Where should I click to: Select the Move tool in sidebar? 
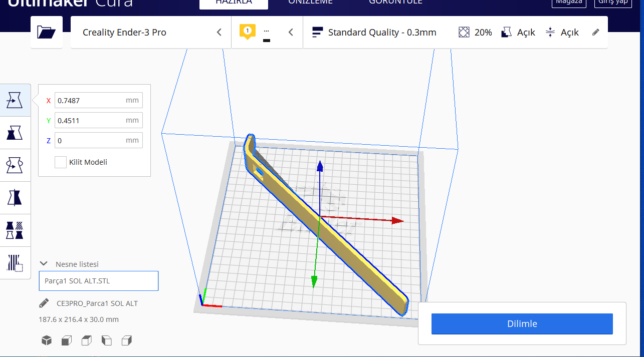point(15,101)
